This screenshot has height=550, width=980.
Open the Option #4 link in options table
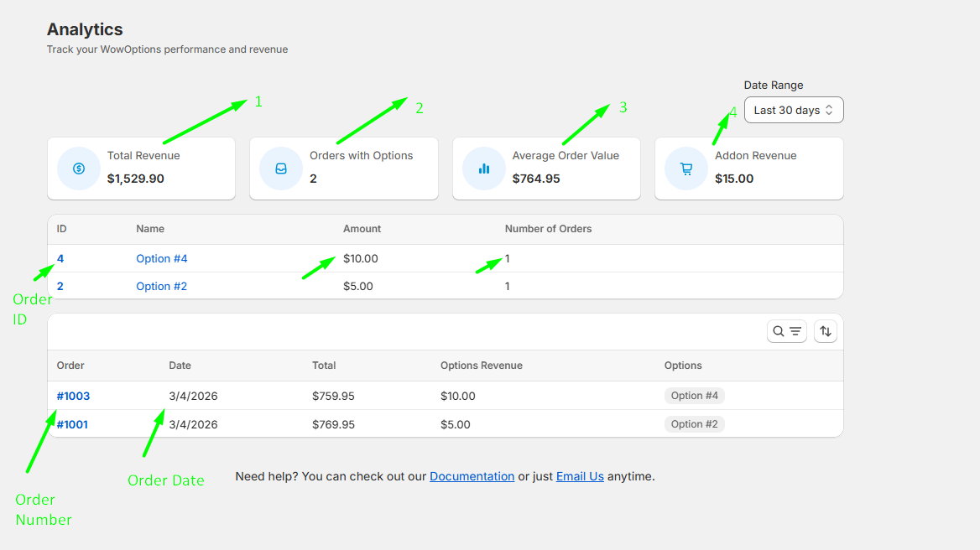click(x=162, y=259)
